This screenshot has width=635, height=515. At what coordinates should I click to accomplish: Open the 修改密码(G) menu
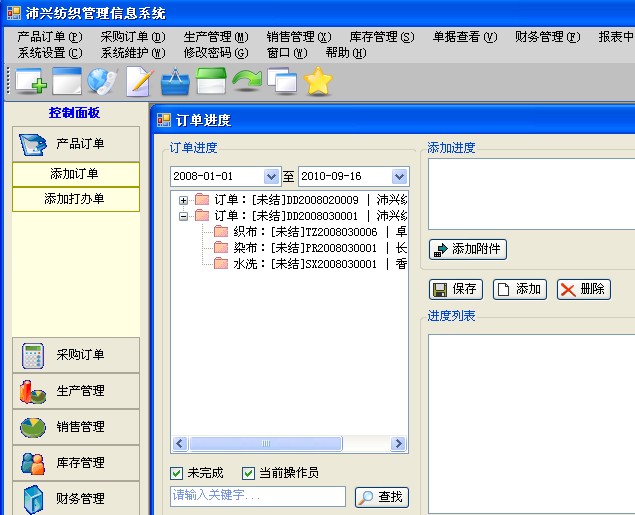(216, 53)
